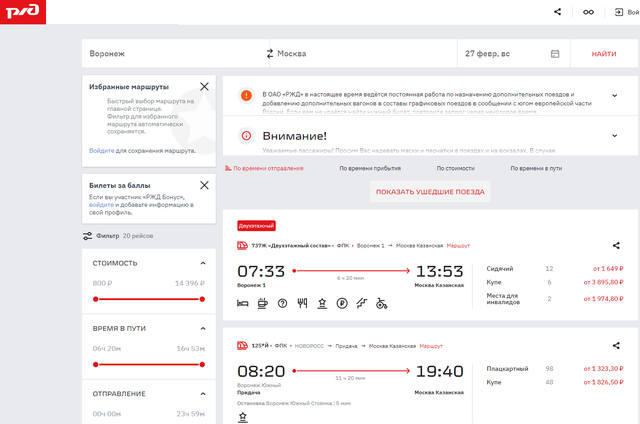Collapse the ВРЕМЯ В ПУТИ filter section

tap(203, 329)
